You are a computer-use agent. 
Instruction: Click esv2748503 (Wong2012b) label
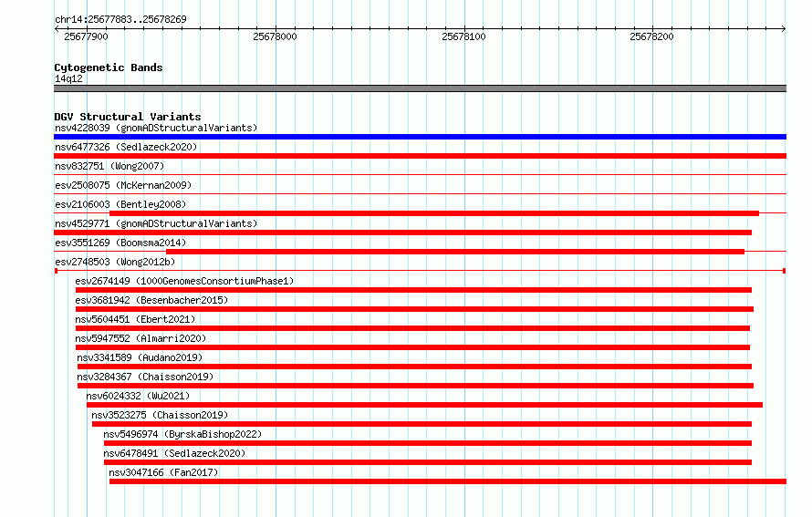tap(115, 262)
